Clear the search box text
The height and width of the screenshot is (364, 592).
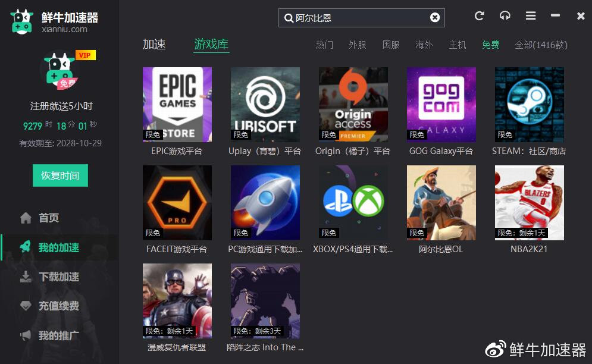click(x=435, y=18)
